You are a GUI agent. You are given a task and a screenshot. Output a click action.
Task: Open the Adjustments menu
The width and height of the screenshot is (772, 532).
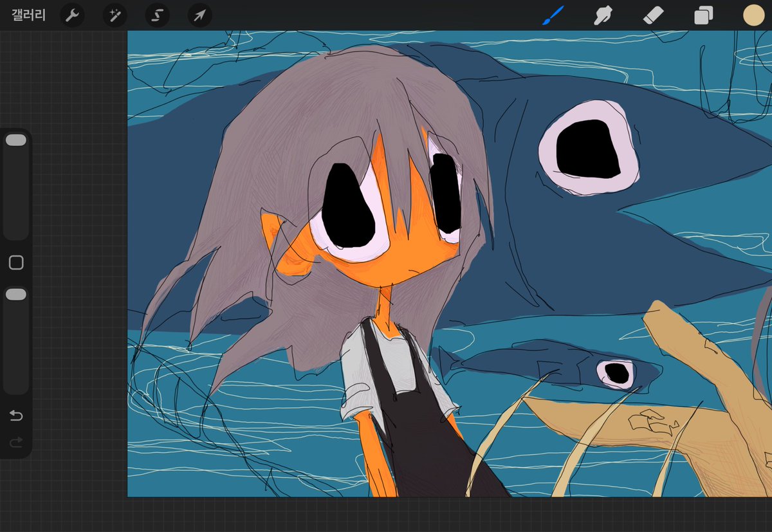pyautogui.click(x=115, y=15)
